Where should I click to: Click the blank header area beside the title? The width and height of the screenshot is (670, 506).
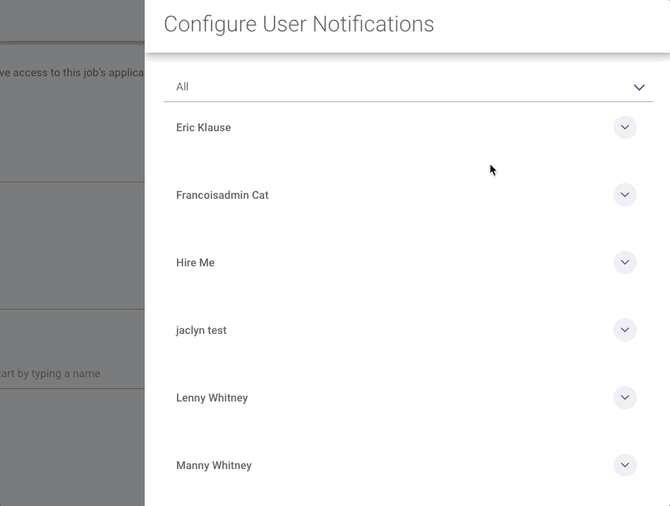pyautogui.click(x=550, y=24)
